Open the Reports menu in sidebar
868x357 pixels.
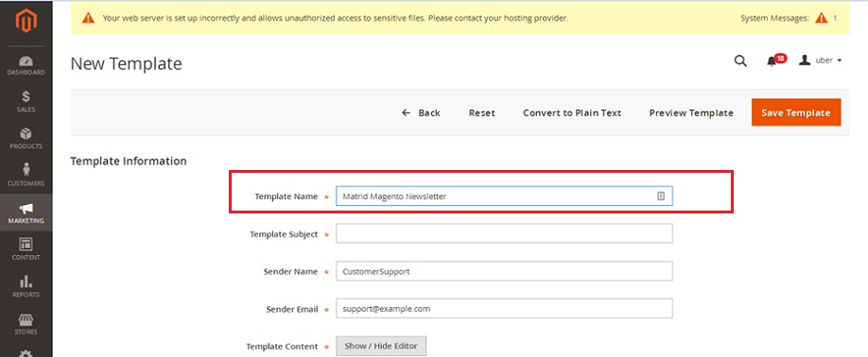pyautogui.click(x=26, y=287)
